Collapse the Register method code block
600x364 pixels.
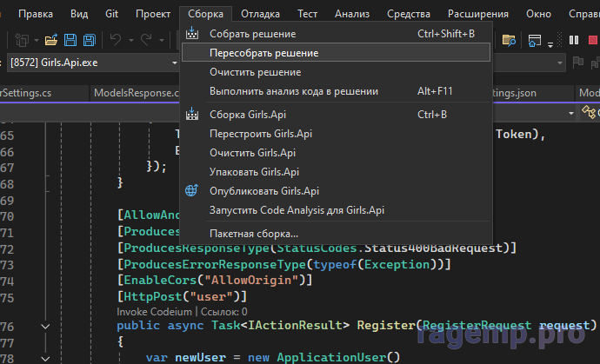click(x=46, y=325)
